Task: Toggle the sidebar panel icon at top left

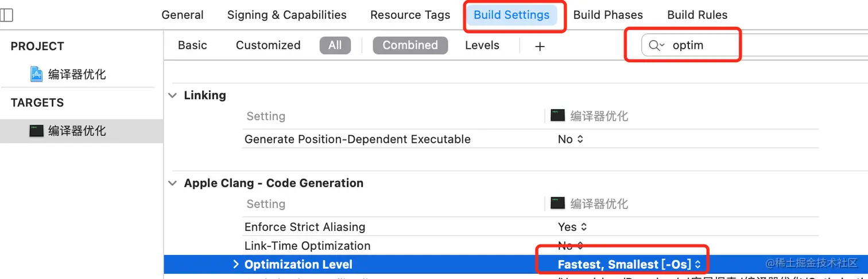Action: click(7, 15)
